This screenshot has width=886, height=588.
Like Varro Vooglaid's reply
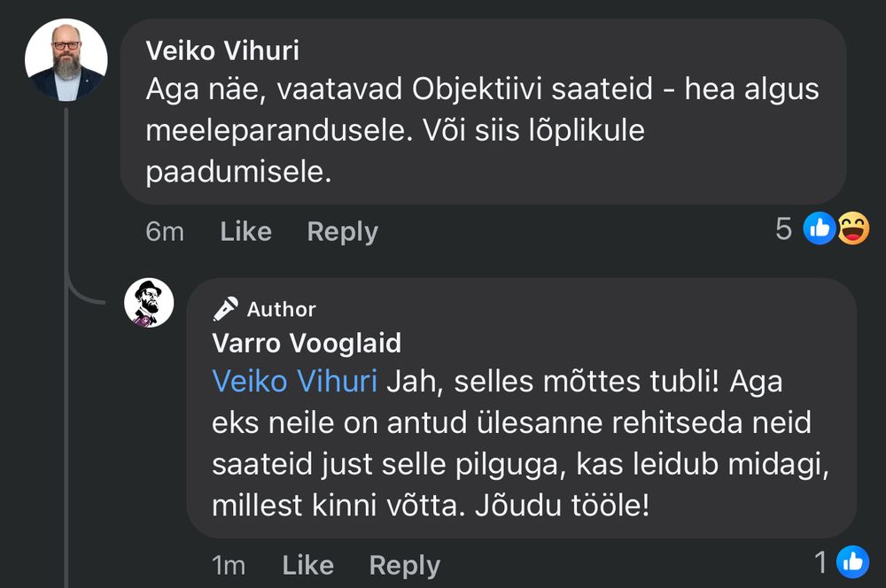[307, 564]
